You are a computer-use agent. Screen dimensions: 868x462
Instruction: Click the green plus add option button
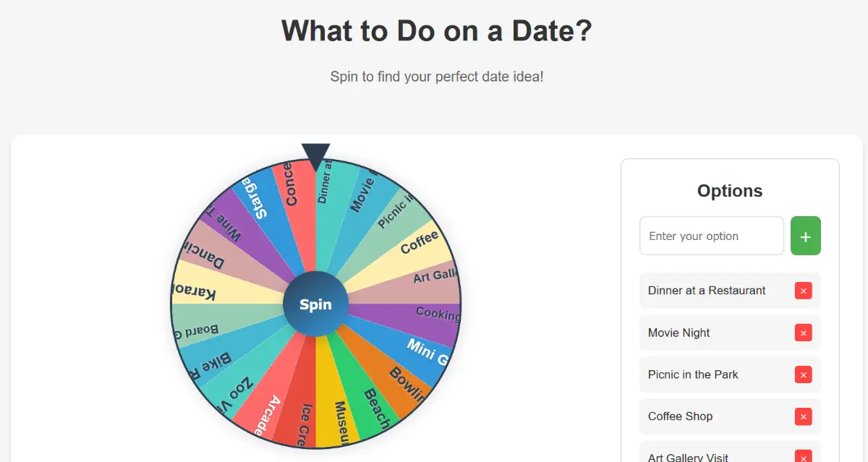[805, 236]
